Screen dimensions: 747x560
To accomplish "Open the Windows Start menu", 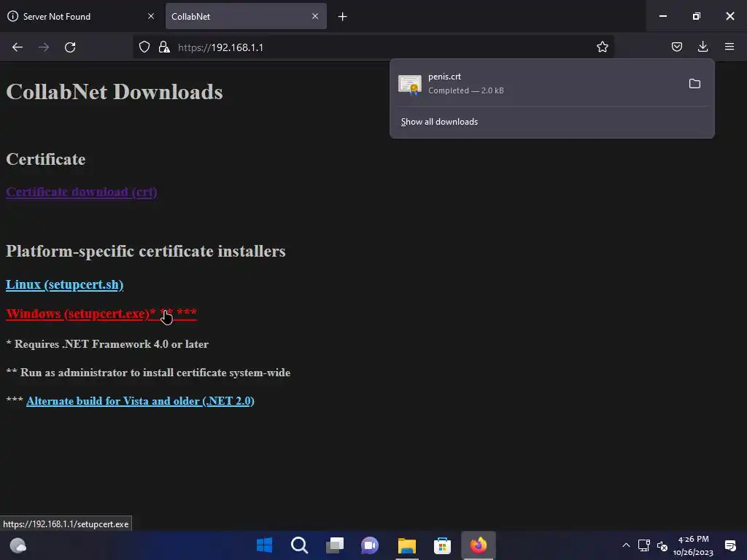I will coord(264,545).
